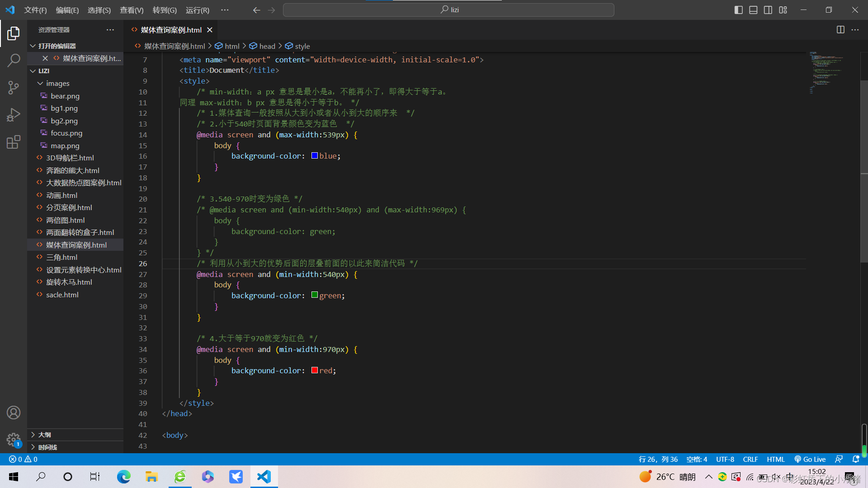
Task: Collapse the LIZI folder section
Action: pos(75,71)
